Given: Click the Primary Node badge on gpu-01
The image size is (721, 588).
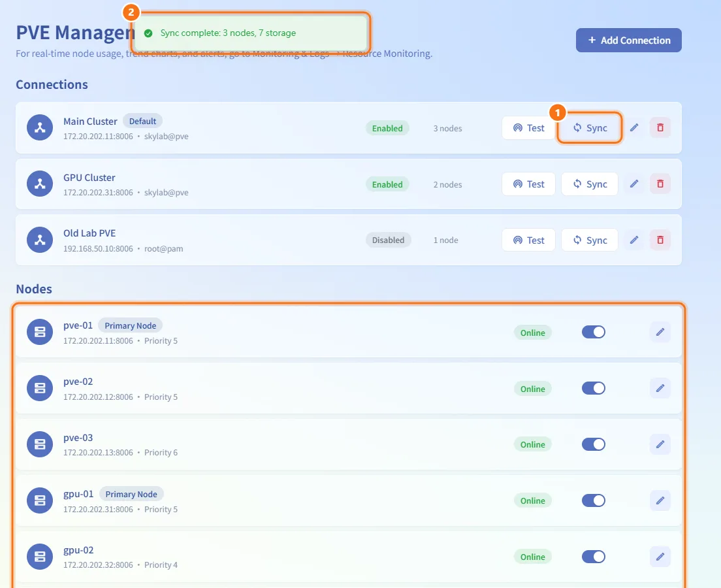Looking at the screenshot, I should pyautogui.click(x=131, y=494).
